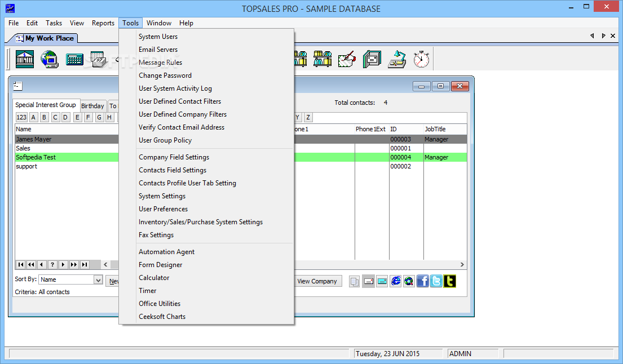This screenshot has width=623, height=364.
Task: Filter contacts by letter D
Action: (65, 117)
